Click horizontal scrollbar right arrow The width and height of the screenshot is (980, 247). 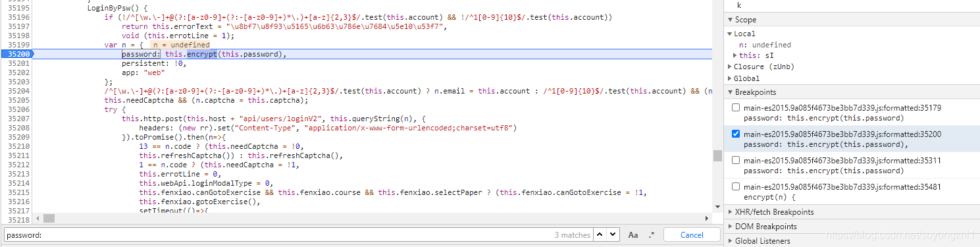[708, 218]
